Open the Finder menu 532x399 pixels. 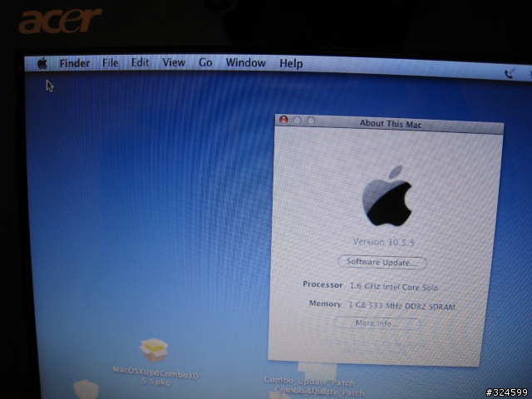point(75,63)
